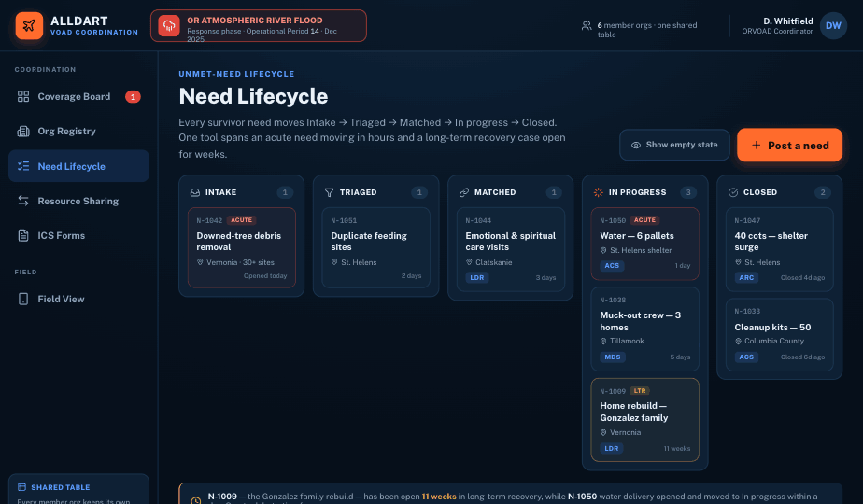Open Cleanup kits — 50 card
Image resolution: width=863 pixels, height=504 pixels.
(779, 334)
